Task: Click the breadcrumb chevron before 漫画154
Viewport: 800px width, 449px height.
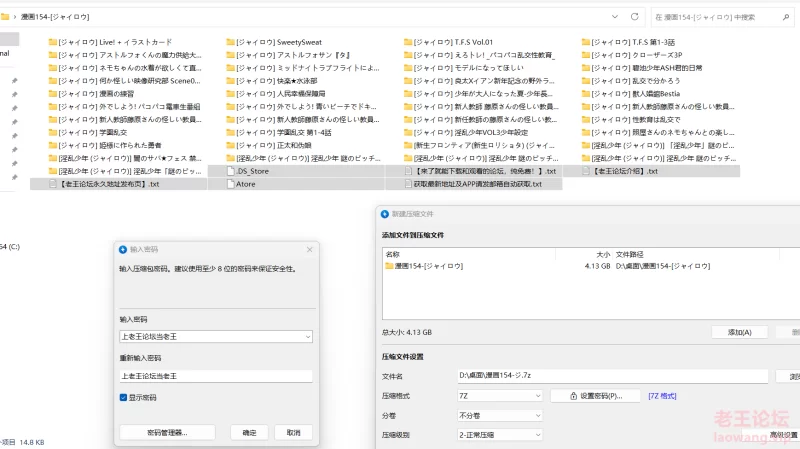Action: 15,17
